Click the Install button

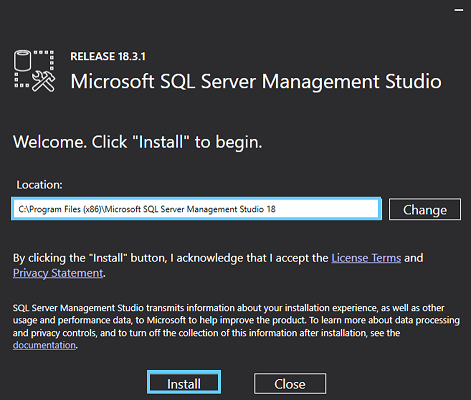(x=184, y=383)
